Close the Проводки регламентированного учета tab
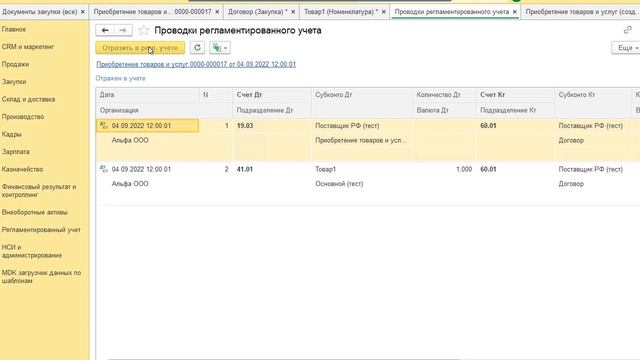 pyautogui.click(x=515, y=12)
